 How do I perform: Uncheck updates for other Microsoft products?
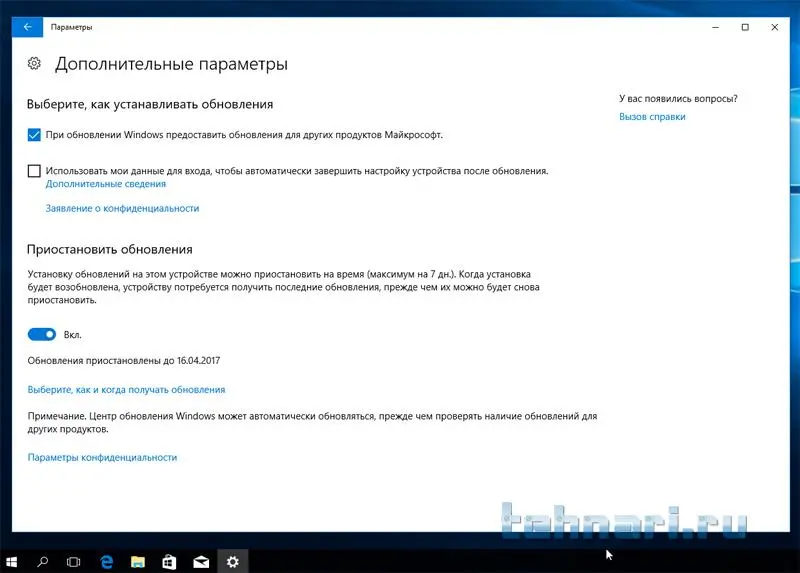[x=34, y=135]
